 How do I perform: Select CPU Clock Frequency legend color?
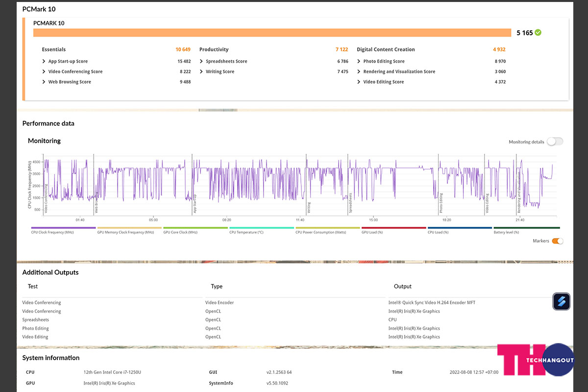click(63, 228)
